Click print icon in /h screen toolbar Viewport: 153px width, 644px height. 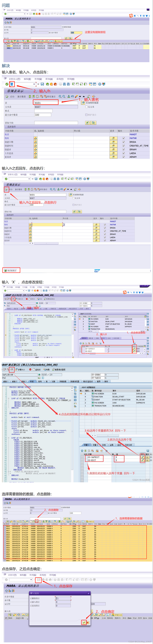click(60, 84)
